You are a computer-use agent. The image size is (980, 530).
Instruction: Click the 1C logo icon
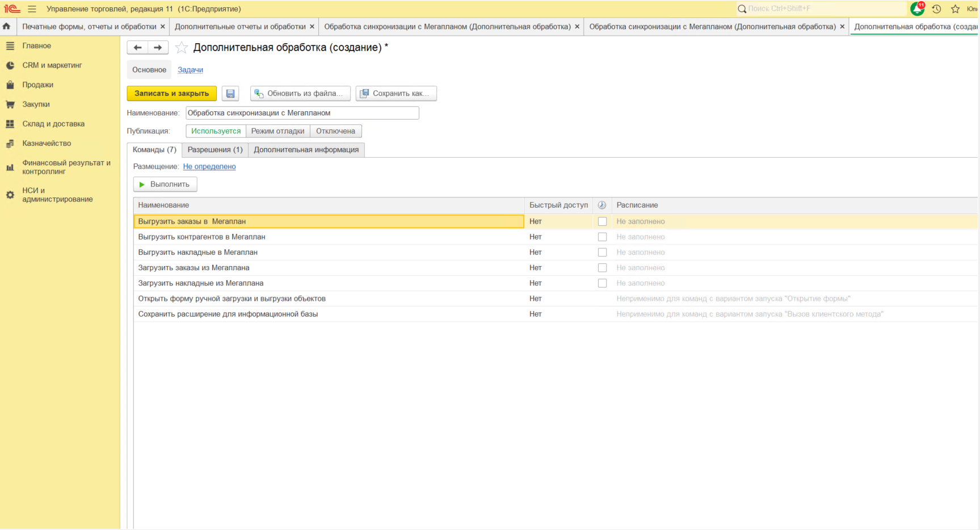click(x=12, y=9)
